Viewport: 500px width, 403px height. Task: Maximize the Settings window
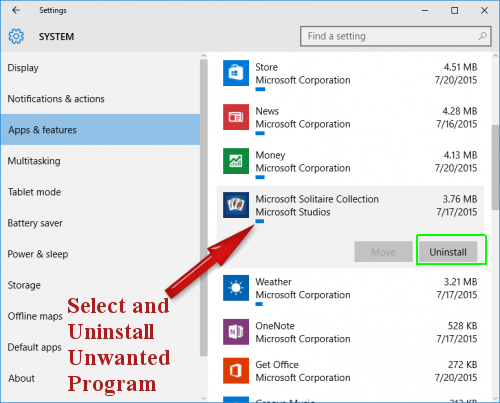tap(454, 10)
